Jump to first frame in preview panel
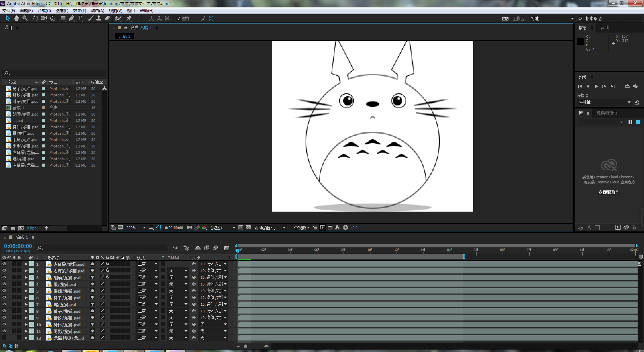The width and height of the screenshot is (644, 352). coord(580,86)
